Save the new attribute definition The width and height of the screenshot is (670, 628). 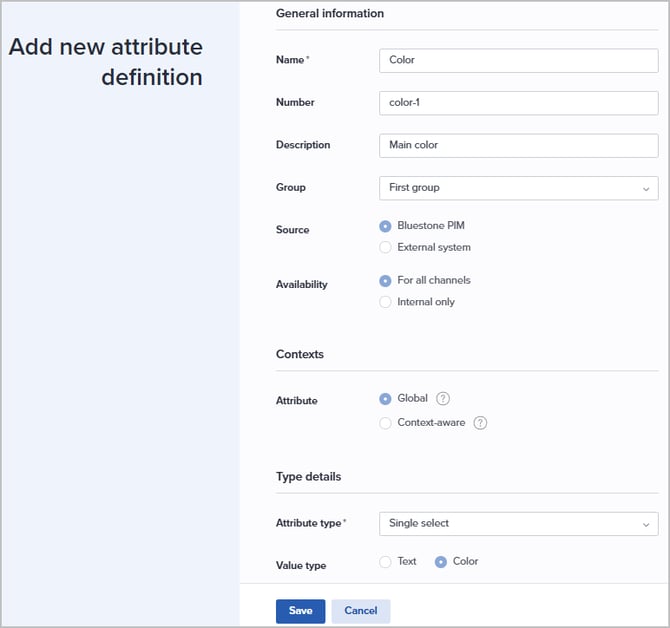300,611
